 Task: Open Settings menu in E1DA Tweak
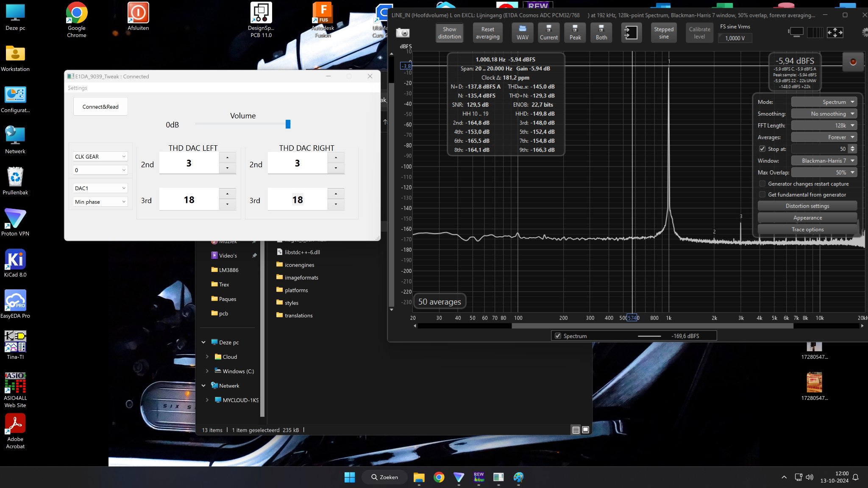tap(78, 88)
